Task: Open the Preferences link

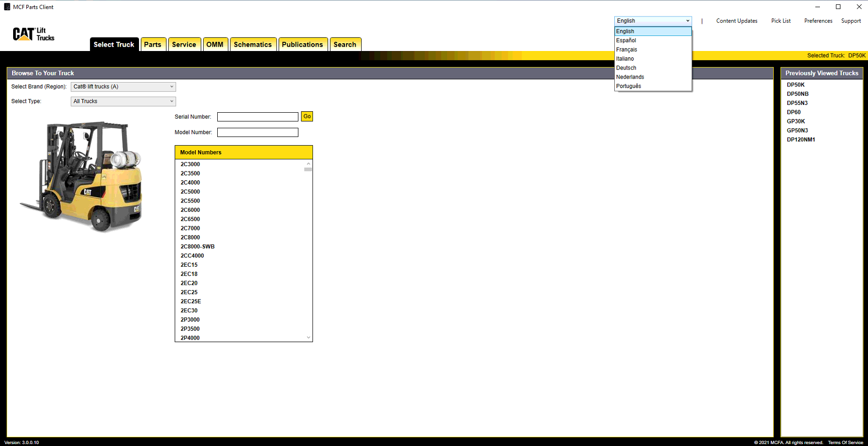Action: tap(818, 21)
